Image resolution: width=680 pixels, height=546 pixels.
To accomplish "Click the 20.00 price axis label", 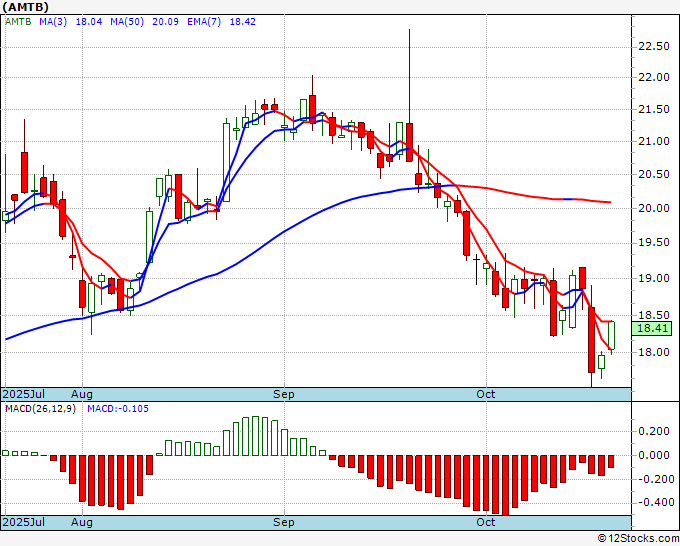I will (x=654, y=208).
